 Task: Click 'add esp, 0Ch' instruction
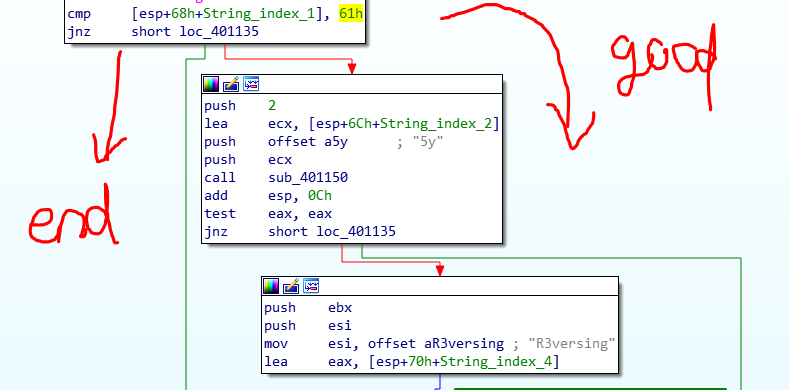point(268,196)
